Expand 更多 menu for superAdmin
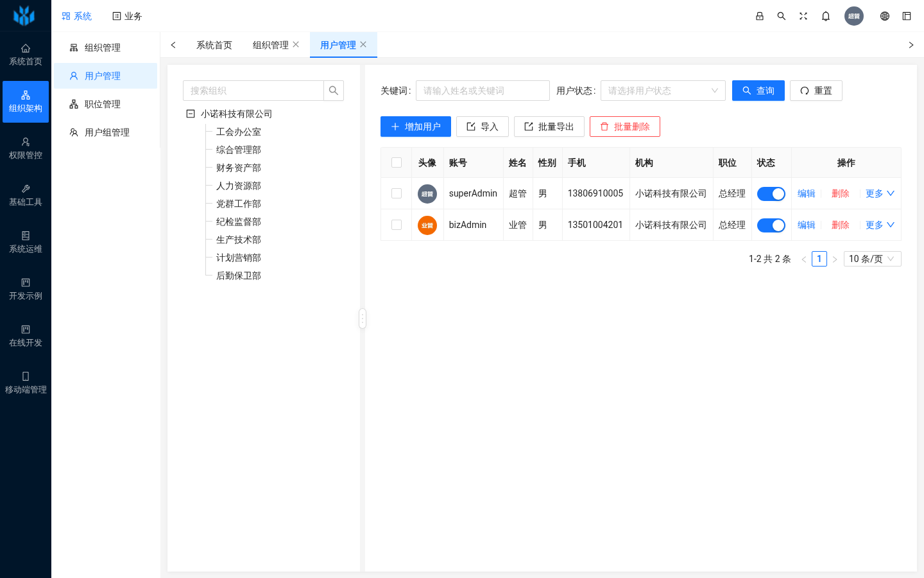Viewport: 924px width, 578px height. 880,193
